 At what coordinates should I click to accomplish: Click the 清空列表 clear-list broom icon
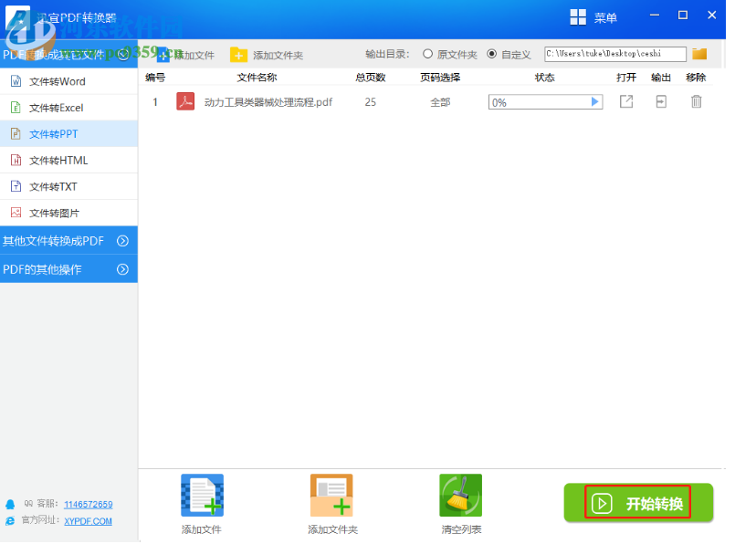(460, 496)
